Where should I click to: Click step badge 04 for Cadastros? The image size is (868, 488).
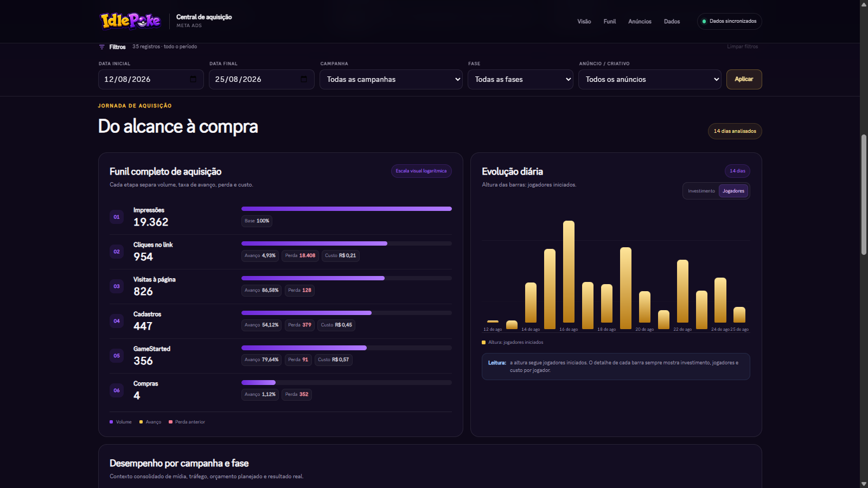[117, 321]
